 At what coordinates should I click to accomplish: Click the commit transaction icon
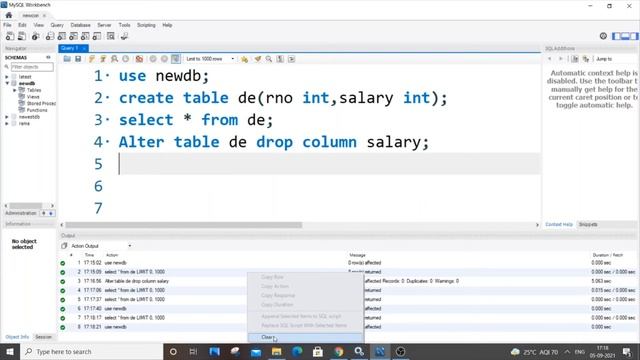(153, 59)
